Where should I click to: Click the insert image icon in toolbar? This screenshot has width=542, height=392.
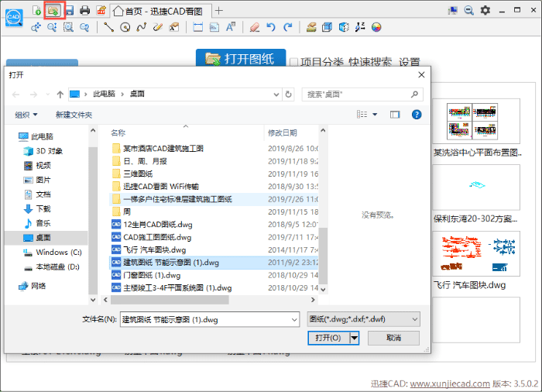(x=214, y=27)
